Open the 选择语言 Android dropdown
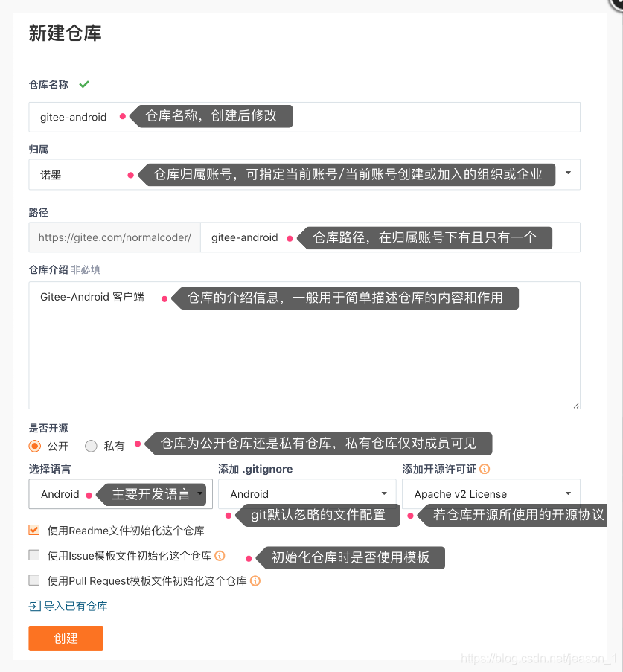Screen dimensions: 623x672 tap(121, 493)
